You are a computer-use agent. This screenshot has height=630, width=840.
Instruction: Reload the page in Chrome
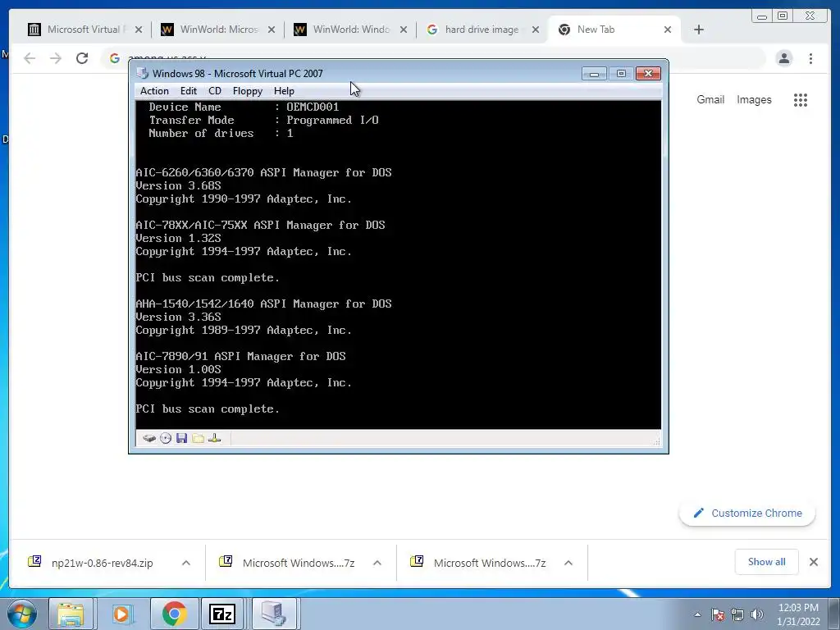pyautogui.click(x=82, y=58)
